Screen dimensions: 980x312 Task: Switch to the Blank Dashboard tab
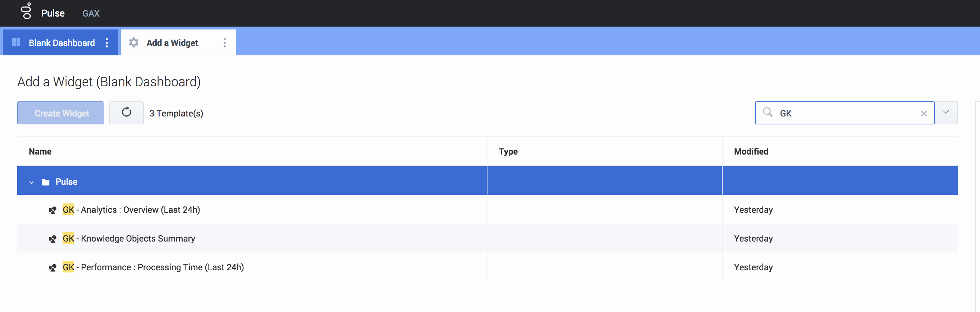pos(61,43)
